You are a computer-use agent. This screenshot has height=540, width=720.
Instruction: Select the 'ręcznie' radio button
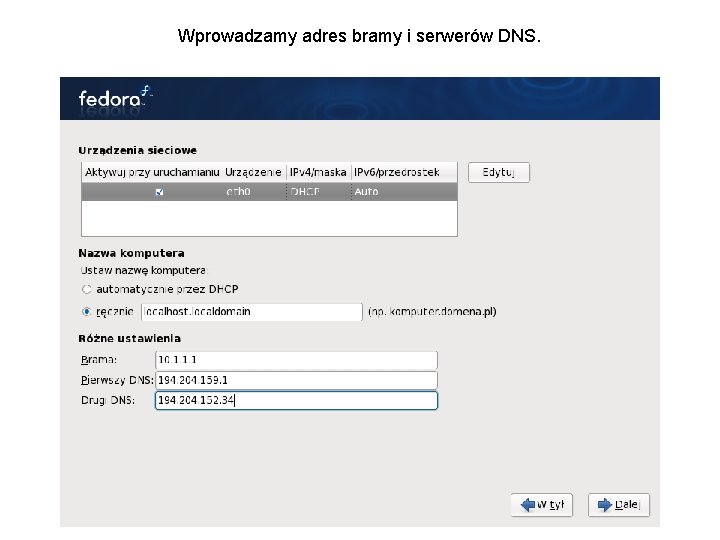coord(86,312)
